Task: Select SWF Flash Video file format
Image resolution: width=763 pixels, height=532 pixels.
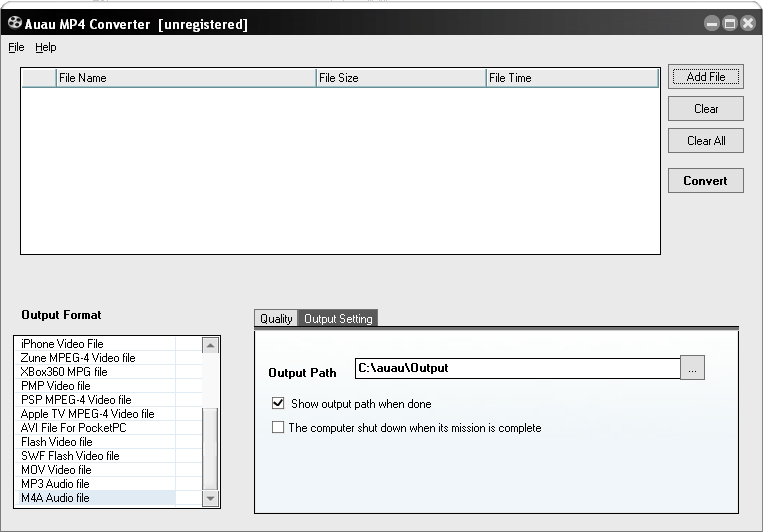Action: [97, 456]
